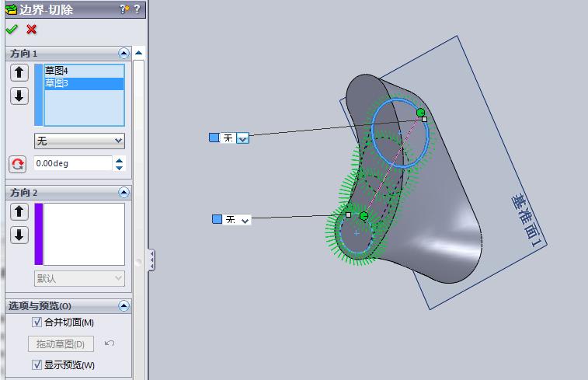Cancel the boundary cut with red X
The height and width of the screenshot is (380, 588).
[32, 30]
